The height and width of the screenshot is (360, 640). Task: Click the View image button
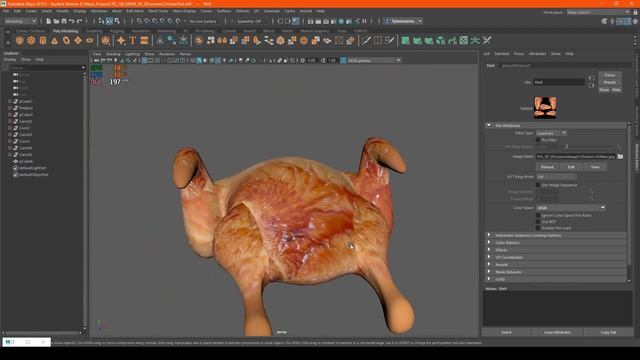pyautogui.click(x=595, y=167)
